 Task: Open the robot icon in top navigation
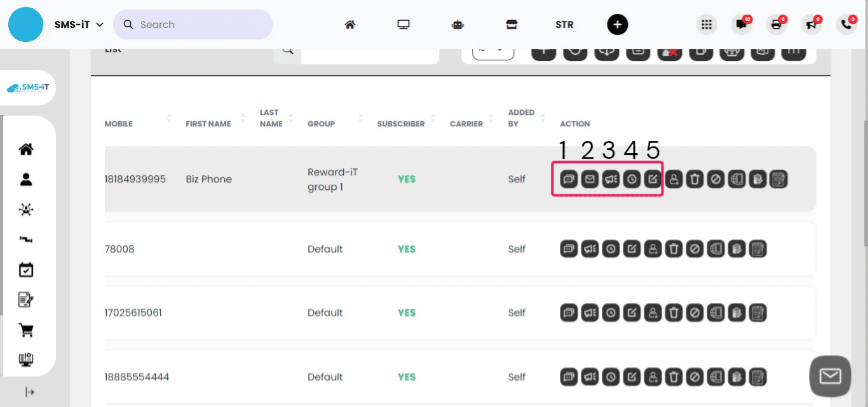point(458,25)
